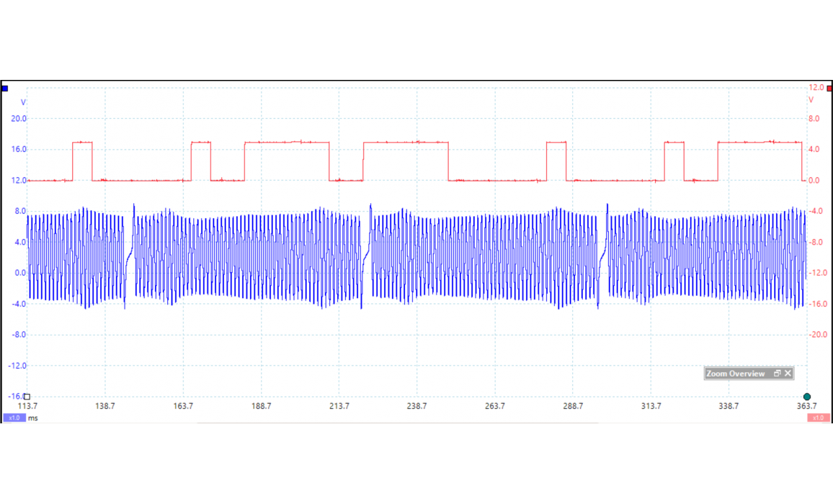Image resolution: width=833 pixels, height=504 pixels.
Task: Click the white ruler handle near -16.0
Action: (27, 396)
